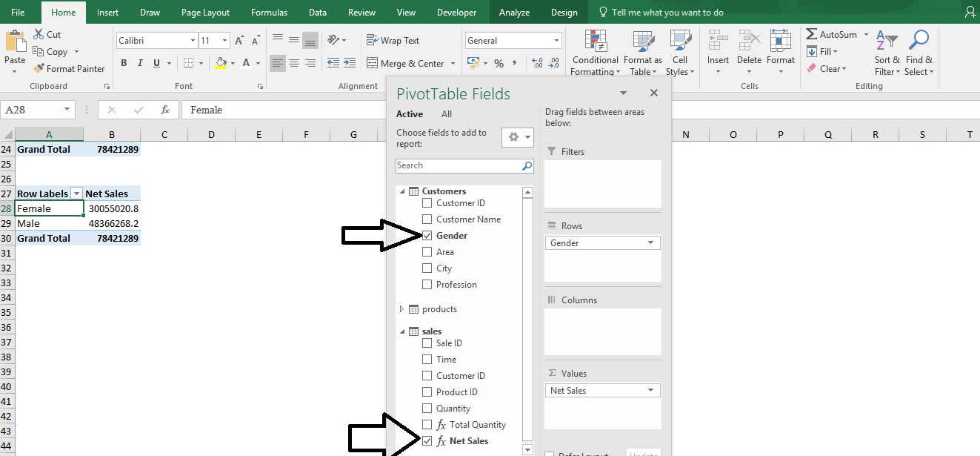980x456 pixels.
Task: Align text left
Action: click(x=278, y=63)
